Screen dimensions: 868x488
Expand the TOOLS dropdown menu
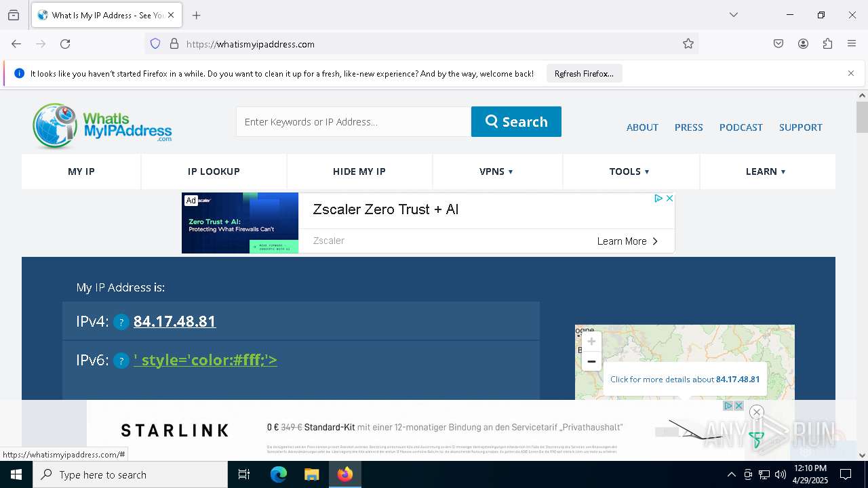pyautogui.click(x=630, y=171)
